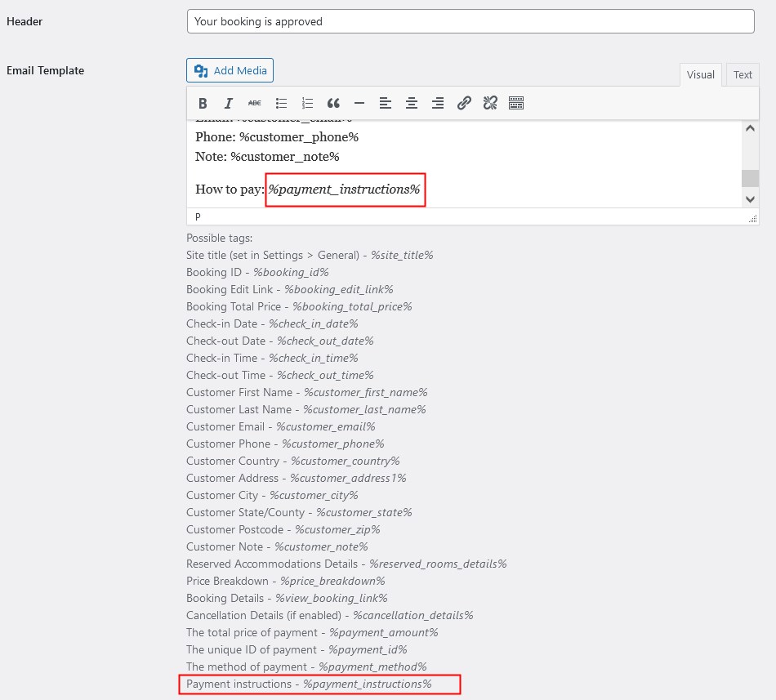This screenshot has width=776, height=700.
Task: Remove link with the unlink icon
Action: point(490,104)
